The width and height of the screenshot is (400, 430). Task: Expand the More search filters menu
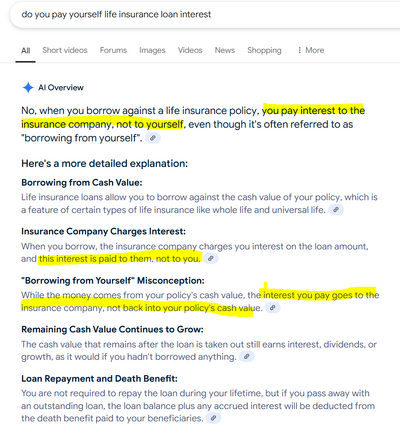coord(311,50)
